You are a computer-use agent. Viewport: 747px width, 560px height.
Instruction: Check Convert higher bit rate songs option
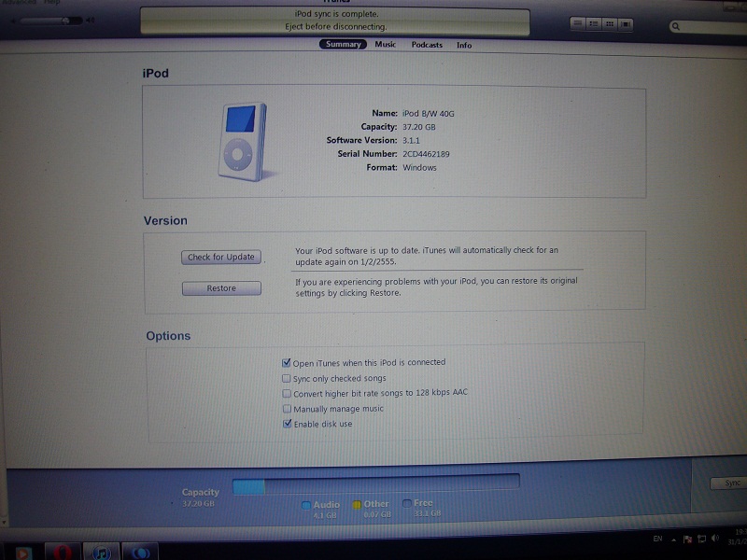pyautogui.click(x=287, y=394)
